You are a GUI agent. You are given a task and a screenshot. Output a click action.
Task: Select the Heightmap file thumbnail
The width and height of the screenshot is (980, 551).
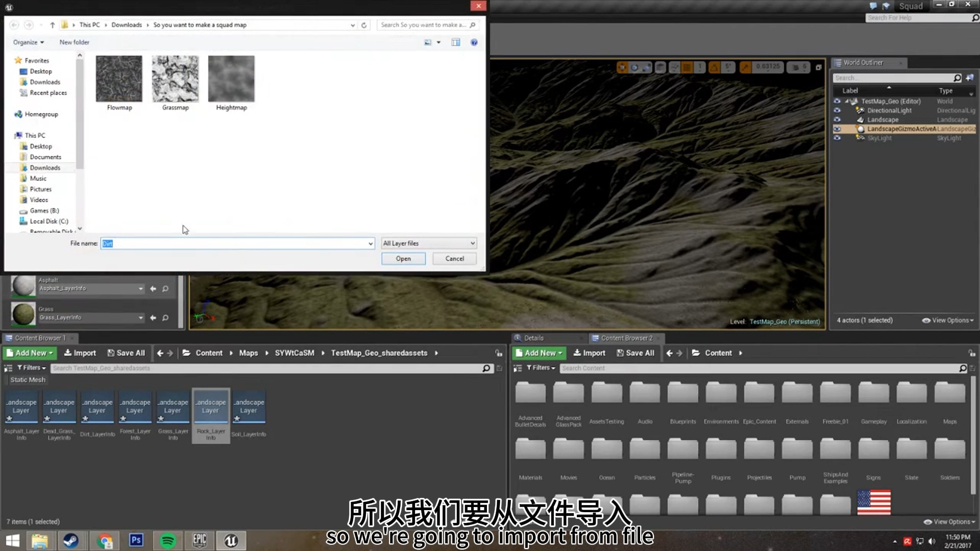(x=231, y=79)
